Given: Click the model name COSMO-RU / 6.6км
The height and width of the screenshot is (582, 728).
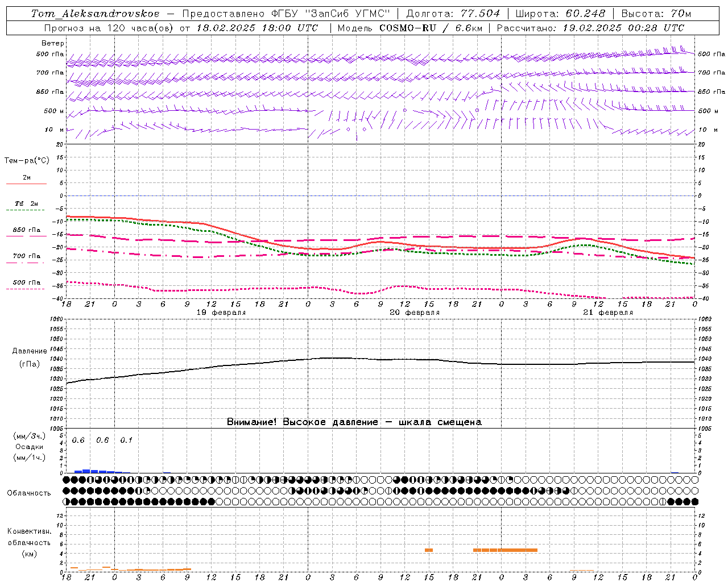Looking at the screenshot, I should pos(431,28).
